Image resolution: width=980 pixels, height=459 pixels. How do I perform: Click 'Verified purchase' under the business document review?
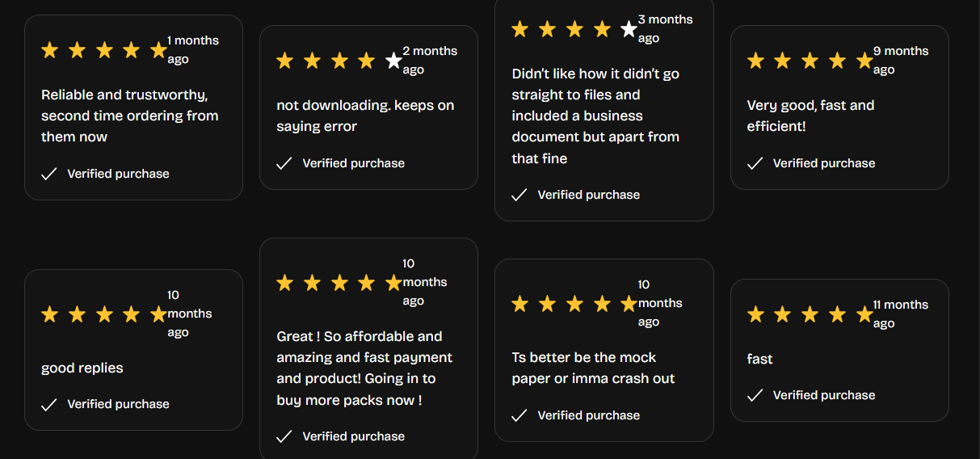coord(588,195)
